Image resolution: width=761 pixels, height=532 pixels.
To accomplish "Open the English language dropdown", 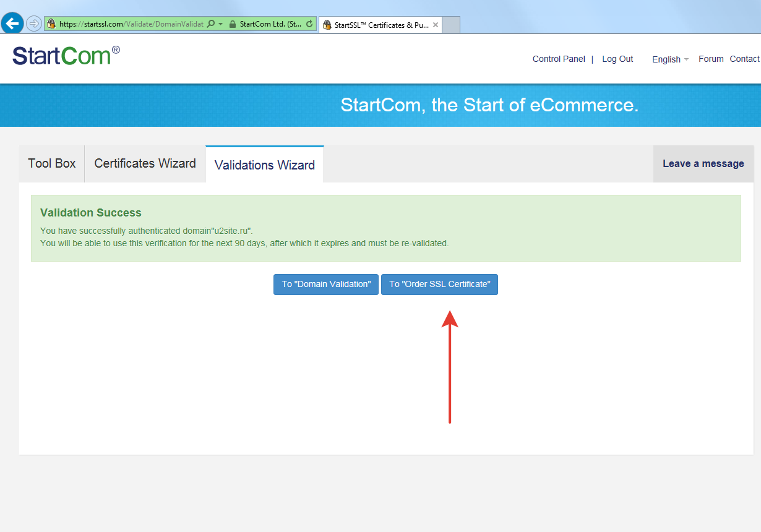I will [670, 59].
